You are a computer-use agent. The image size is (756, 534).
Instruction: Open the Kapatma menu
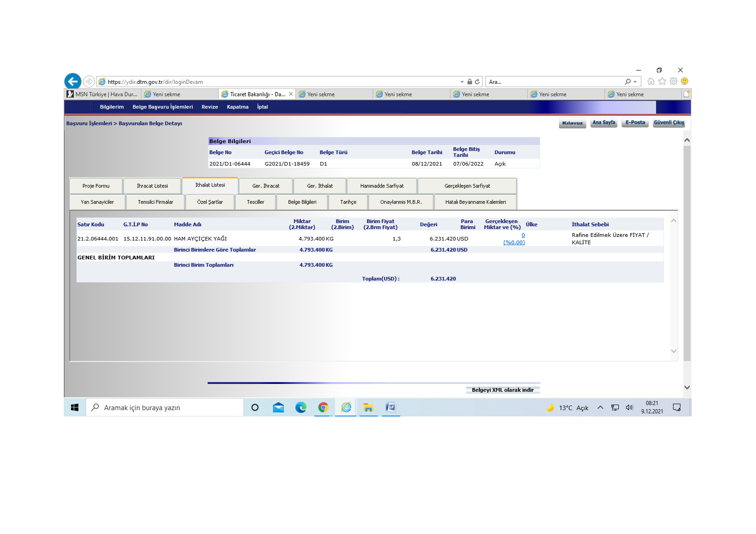click(237, 107)
